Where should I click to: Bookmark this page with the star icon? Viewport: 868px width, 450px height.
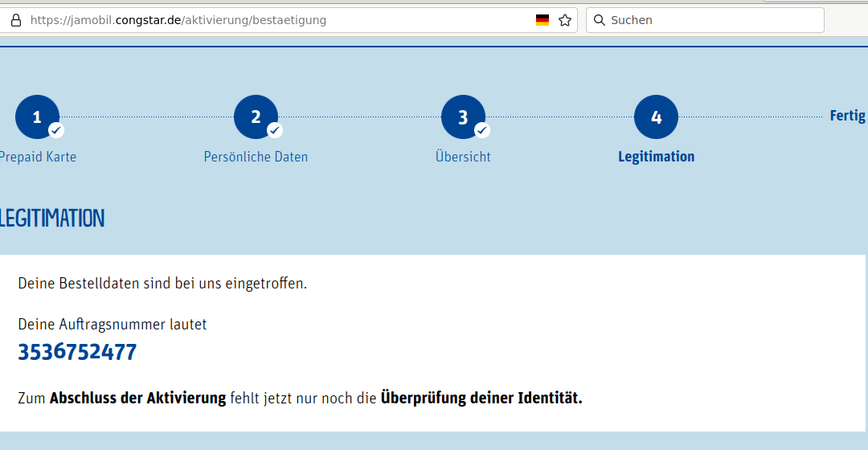pos(565,20)
